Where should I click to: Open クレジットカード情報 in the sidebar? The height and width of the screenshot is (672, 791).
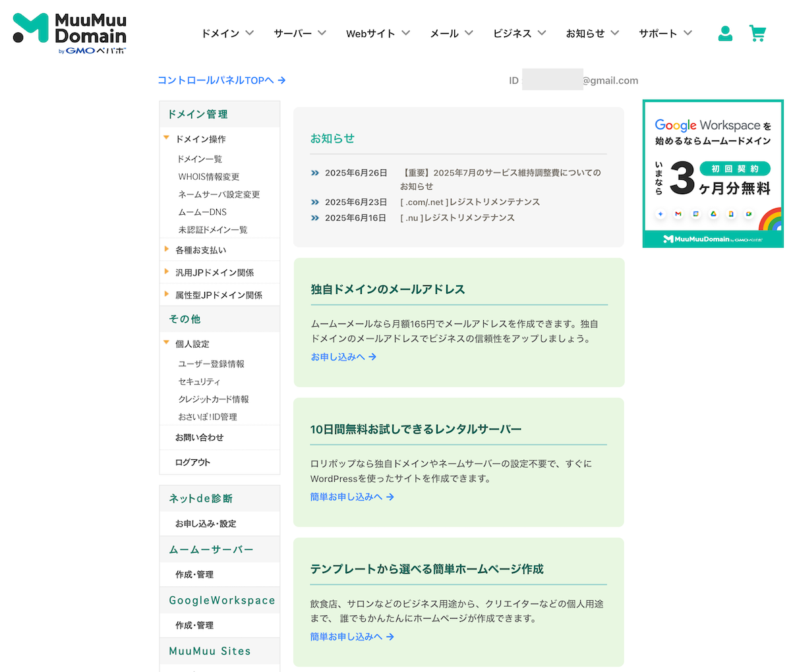coord(214,400)
